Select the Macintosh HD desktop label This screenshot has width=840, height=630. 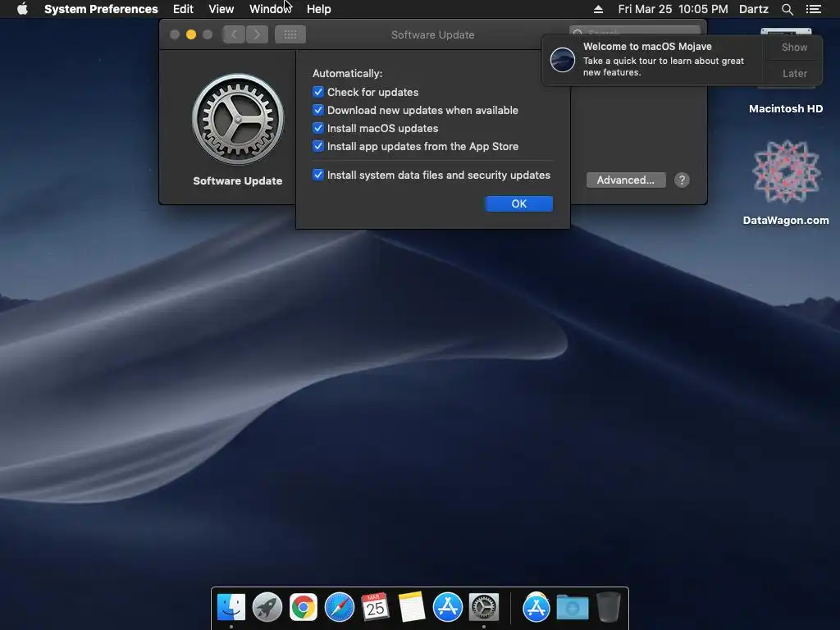pyautogui.click(x=786, y=109)
